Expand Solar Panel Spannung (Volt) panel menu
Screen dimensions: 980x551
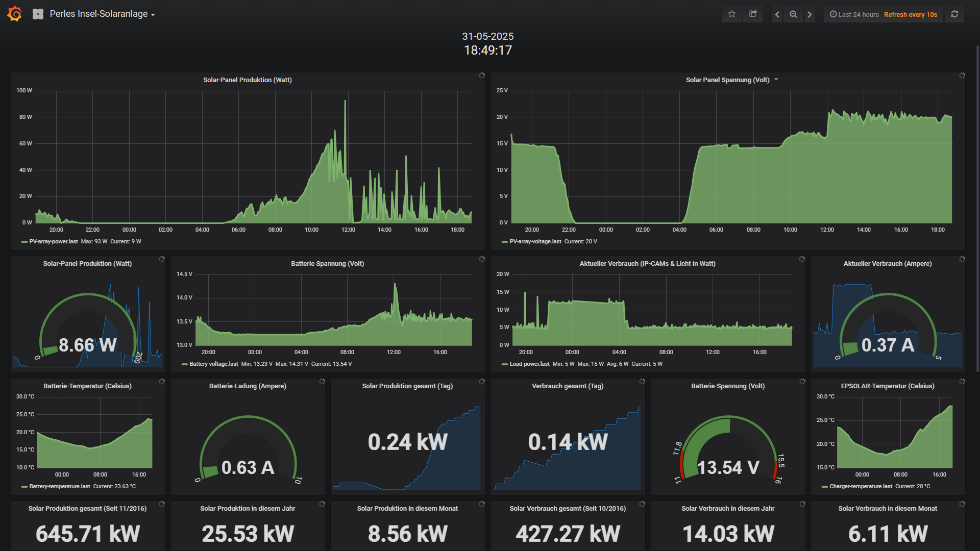pyautogui.click(x=776, y=80)
